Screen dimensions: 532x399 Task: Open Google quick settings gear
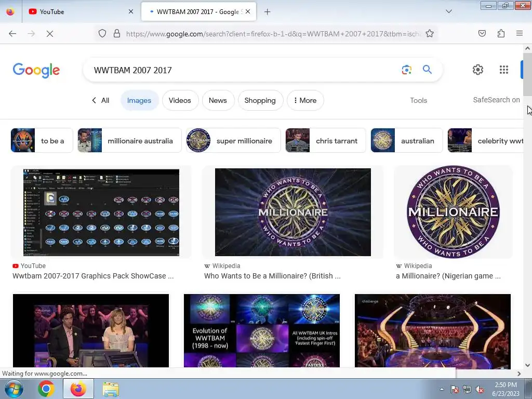pyautogui.click(x=478, y=70)
